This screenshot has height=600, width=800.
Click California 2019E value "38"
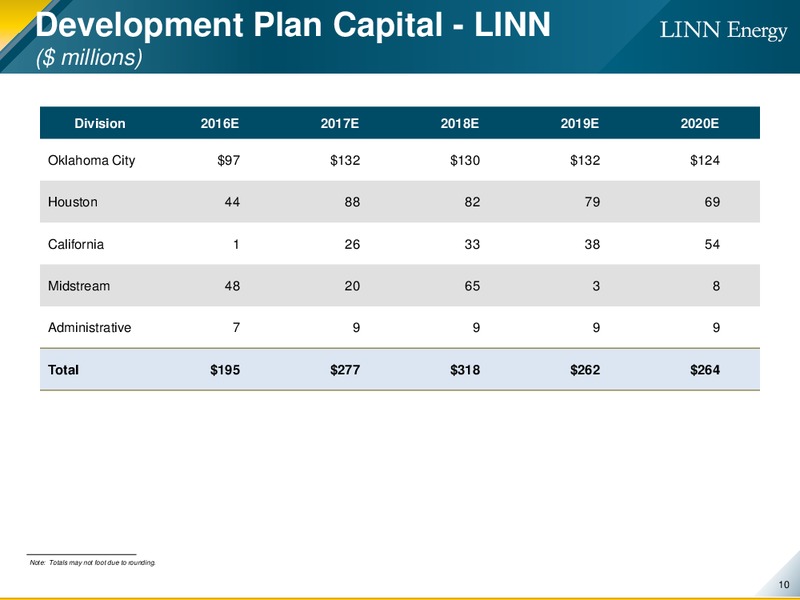click(592, 244)
